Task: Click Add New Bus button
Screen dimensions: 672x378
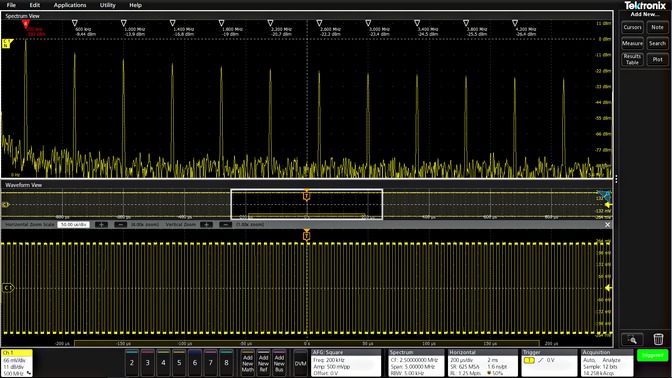Action: pyautogui.click(x=279, y=363)
